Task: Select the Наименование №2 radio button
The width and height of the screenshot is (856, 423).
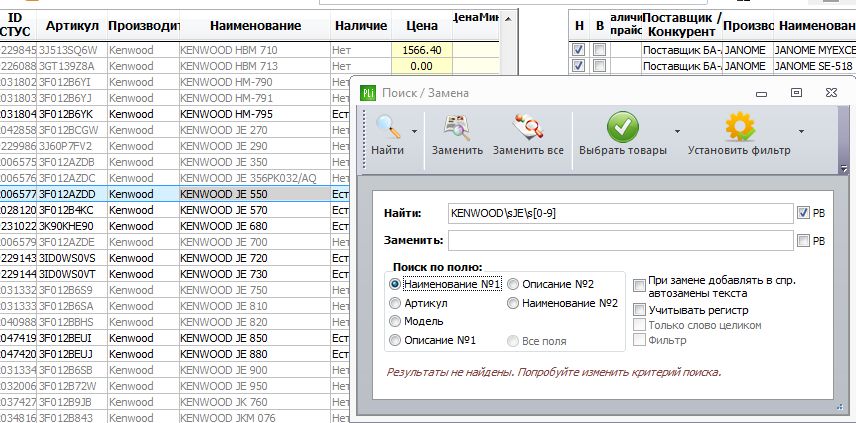Action: tap(513, 303)
